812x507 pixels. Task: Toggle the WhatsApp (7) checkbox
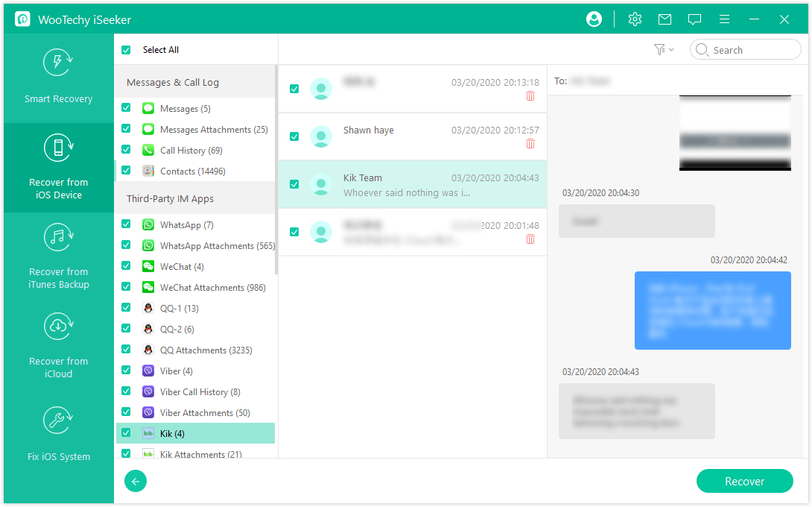pyautogui.click(x=126, y=224)
